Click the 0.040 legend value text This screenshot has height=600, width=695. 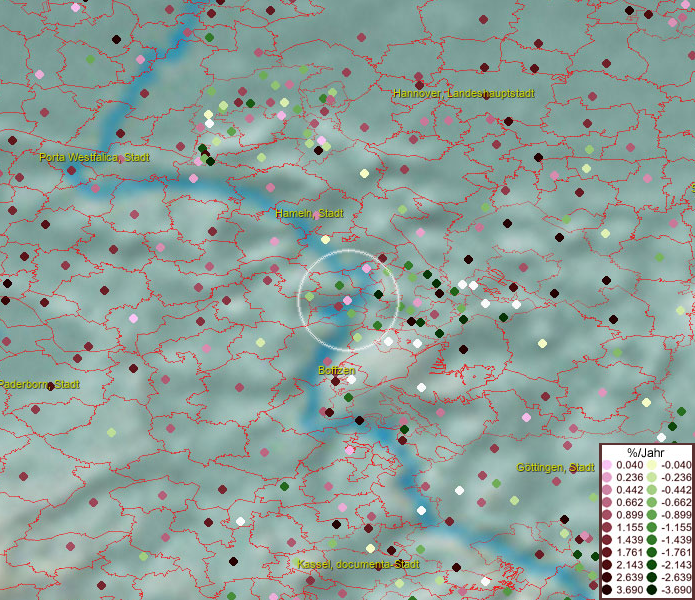tap(629, 465)
